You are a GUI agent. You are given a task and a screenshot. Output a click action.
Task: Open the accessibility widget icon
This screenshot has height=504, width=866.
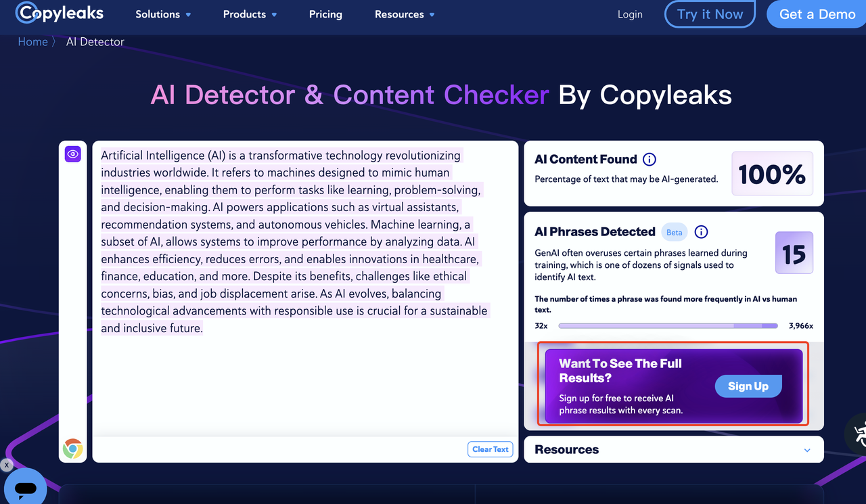coord(858,434)
